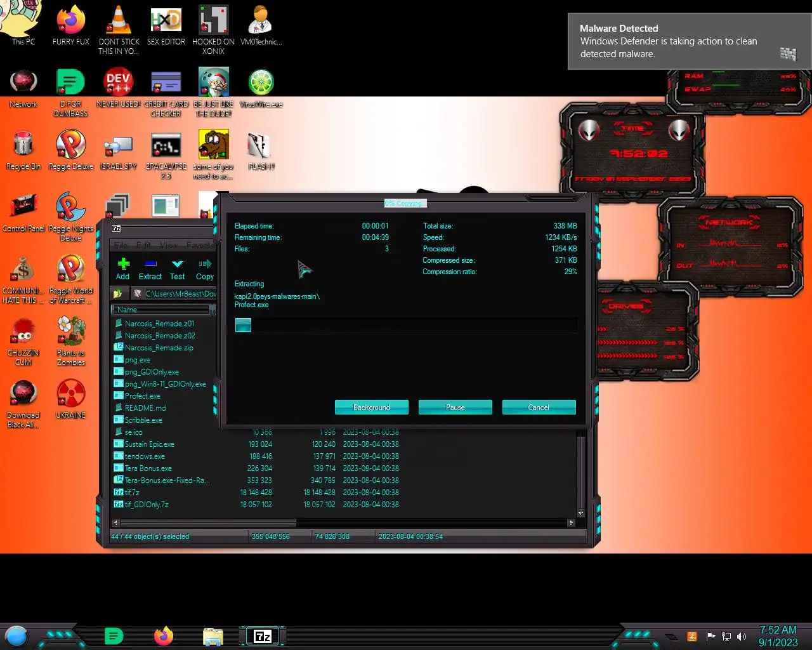Click right arrow on horizontal scrollbar
The image size is (812, 650).
click(x=571, y=523)
